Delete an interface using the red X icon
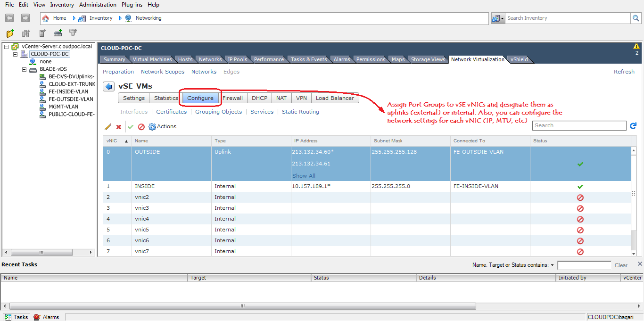 coord(118,126)
